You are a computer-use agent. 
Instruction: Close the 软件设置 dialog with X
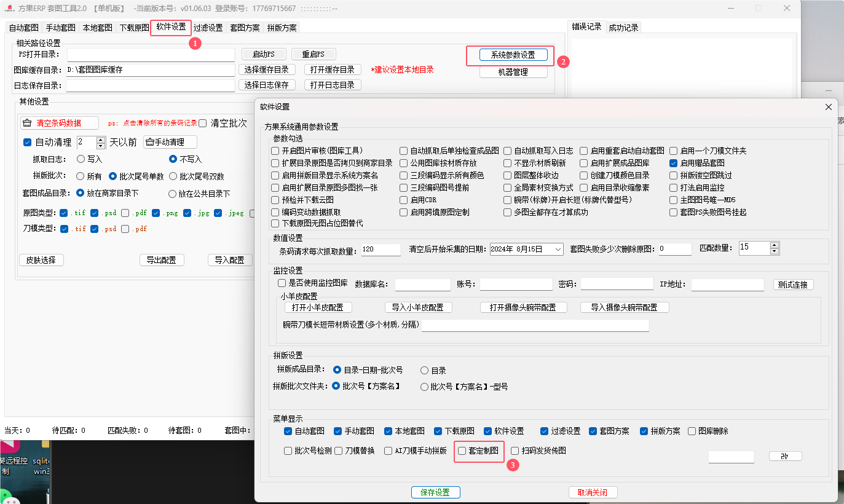tap(828, 107)
